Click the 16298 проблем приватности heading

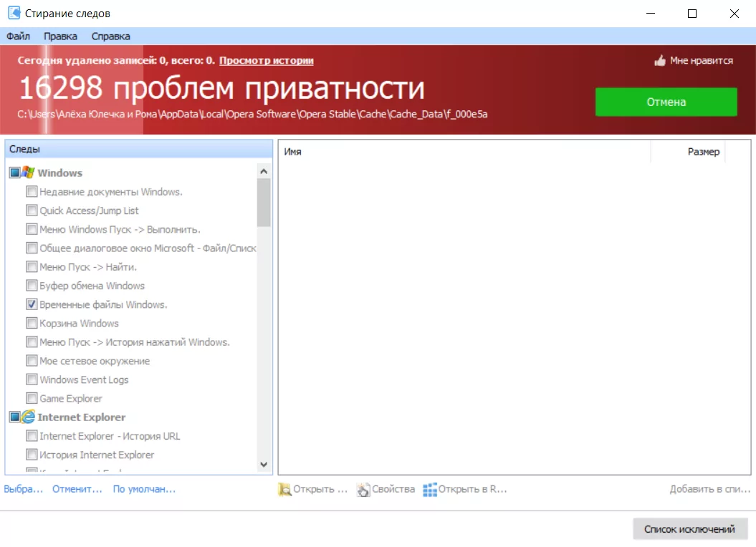pyautogui.click(x=222, y=88)
